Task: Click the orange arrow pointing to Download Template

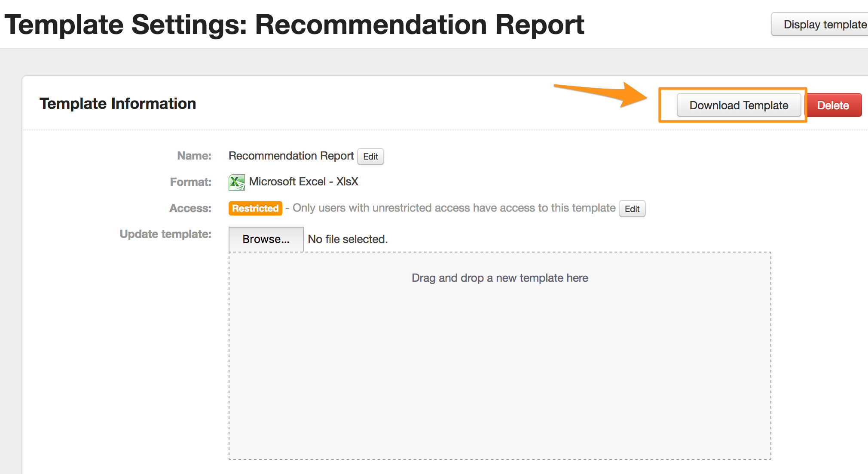Action: (602, 94)
